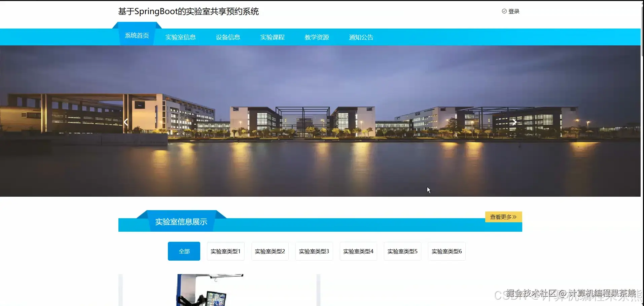Go to the 系统首页 tab

tap(137, 36)
